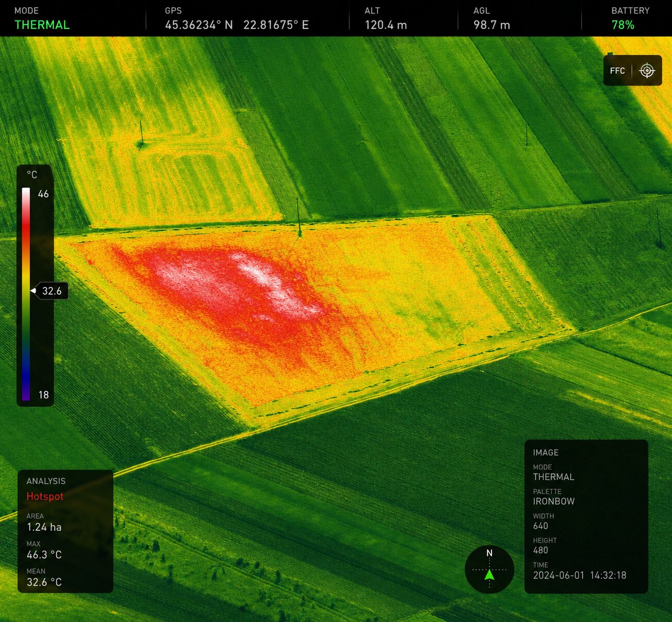
Task: Click the hotspot AREA value 1.24 ha
Action: pos(44,527)
